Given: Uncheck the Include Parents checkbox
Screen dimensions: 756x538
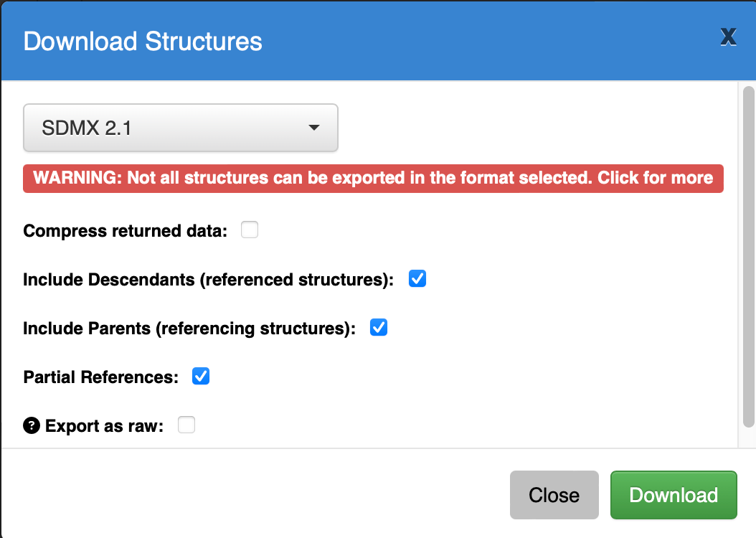Looking at the screenshot, I should point(379,328).
